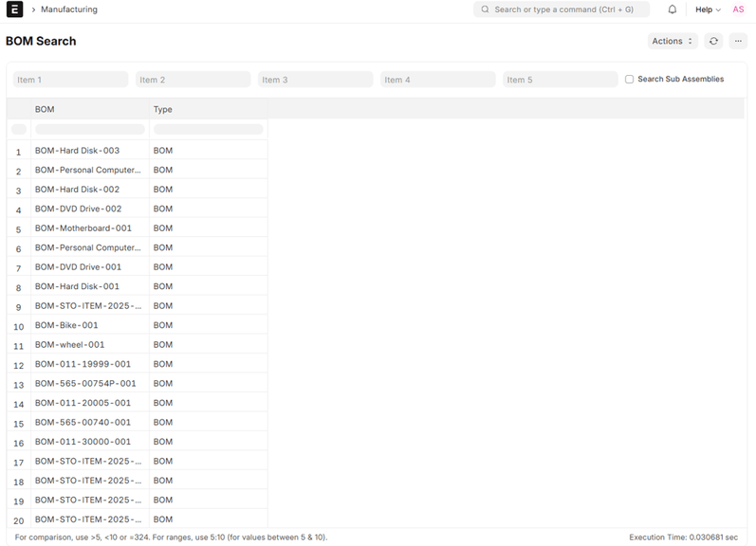Select the BOM-Bike-001 cell

pyautogui.click(x=90, y=325)
